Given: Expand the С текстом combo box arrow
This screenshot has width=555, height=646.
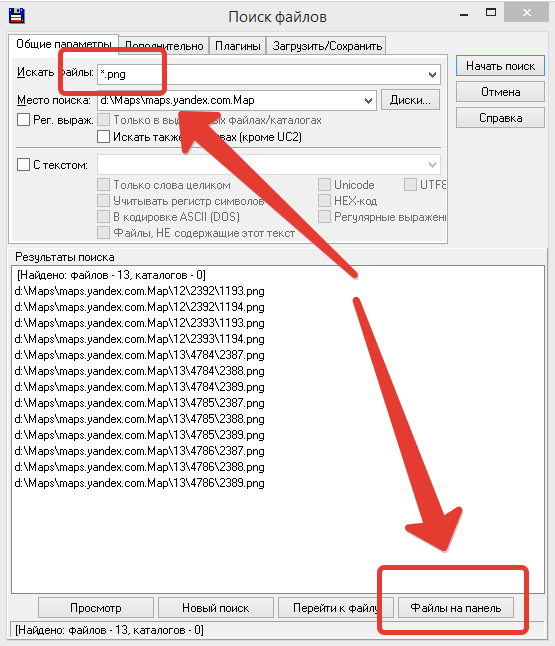Looking at the screenshot, I should point(432,165).
